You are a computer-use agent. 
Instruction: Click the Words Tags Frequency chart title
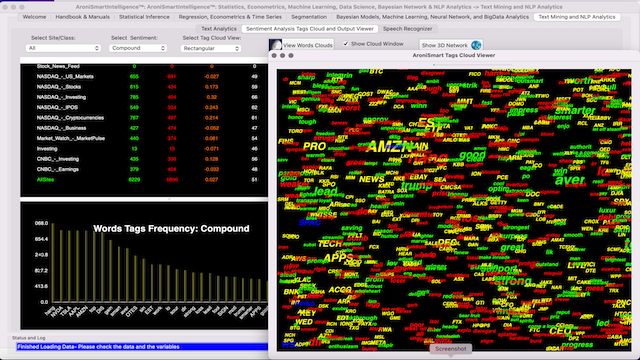pyautogui.click(x=171, y=229)
